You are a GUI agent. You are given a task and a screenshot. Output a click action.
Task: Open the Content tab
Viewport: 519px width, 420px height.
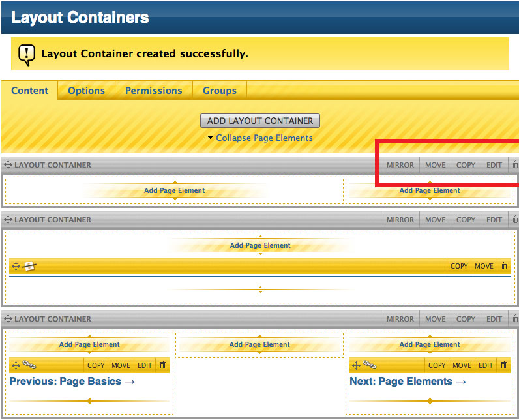point(30,91)
